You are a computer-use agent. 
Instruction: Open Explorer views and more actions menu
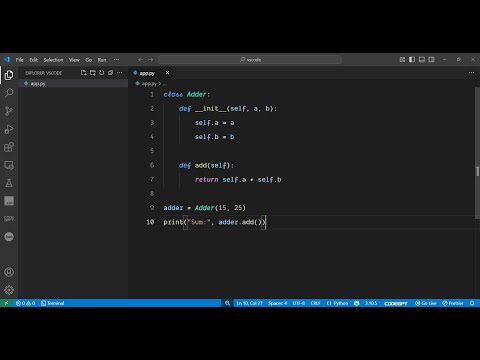120,73
